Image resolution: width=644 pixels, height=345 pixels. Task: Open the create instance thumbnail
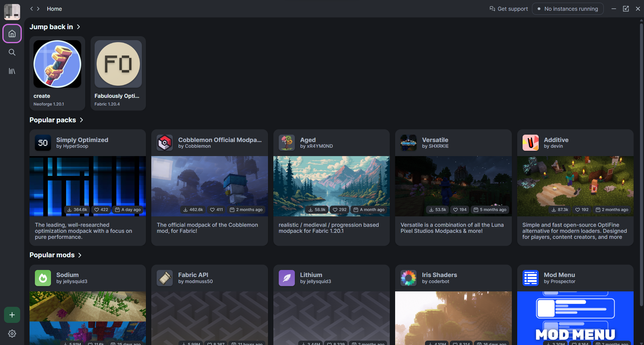pos(57,64)
